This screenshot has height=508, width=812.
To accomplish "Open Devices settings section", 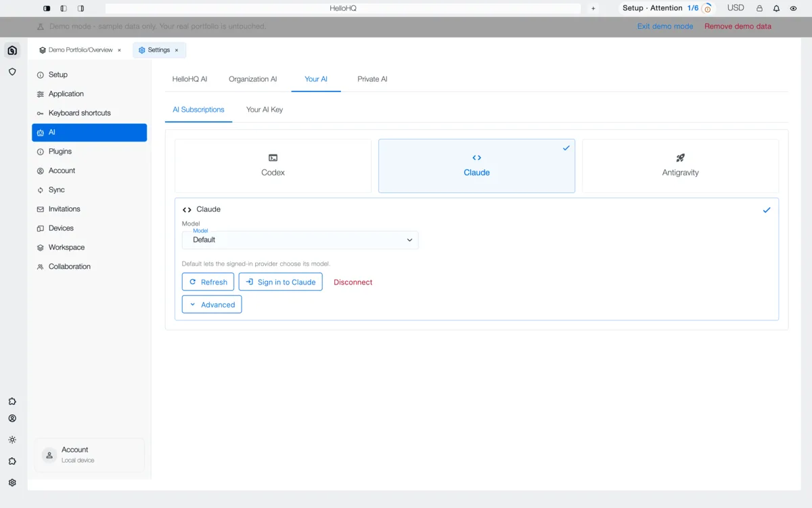I will tap(89, 228).
